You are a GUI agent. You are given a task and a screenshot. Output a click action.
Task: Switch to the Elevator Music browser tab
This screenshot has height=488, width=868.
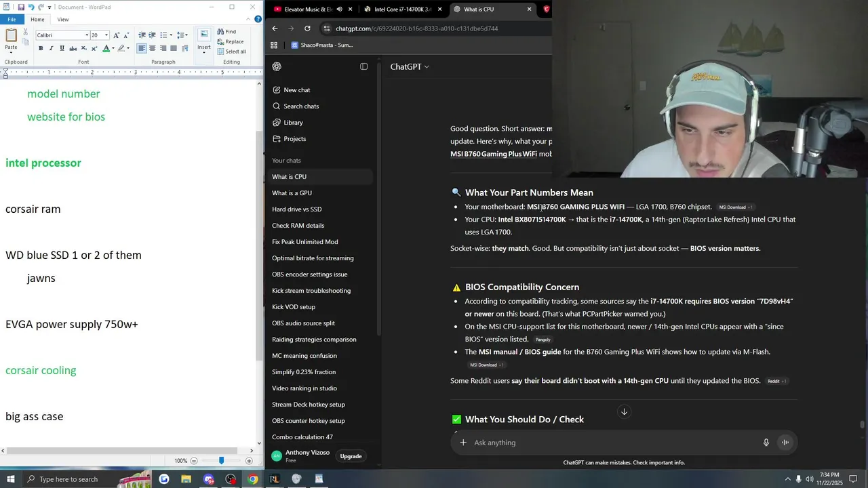pyautogui.click(x=308, y=9)
